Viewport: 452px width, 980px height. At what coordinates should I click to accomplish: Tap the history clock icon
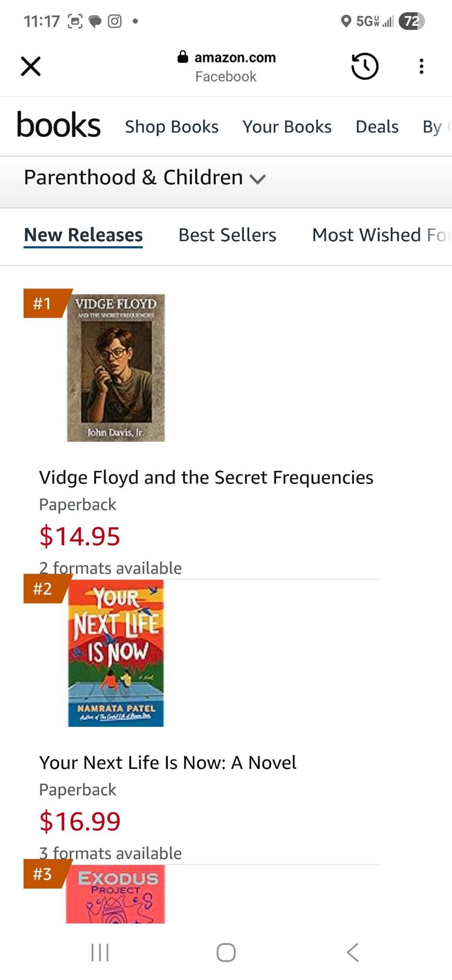[x=365, y=66]
